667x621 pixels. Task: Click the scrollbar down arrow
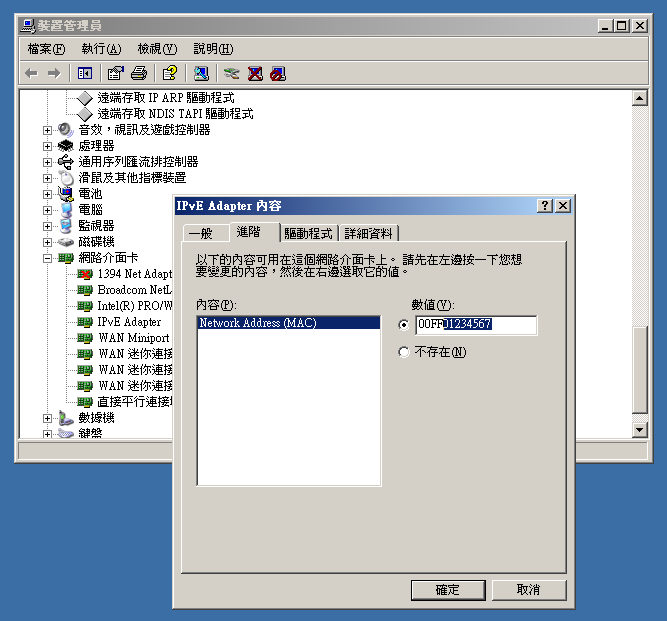pyautogui.click(x=640, y=429)
